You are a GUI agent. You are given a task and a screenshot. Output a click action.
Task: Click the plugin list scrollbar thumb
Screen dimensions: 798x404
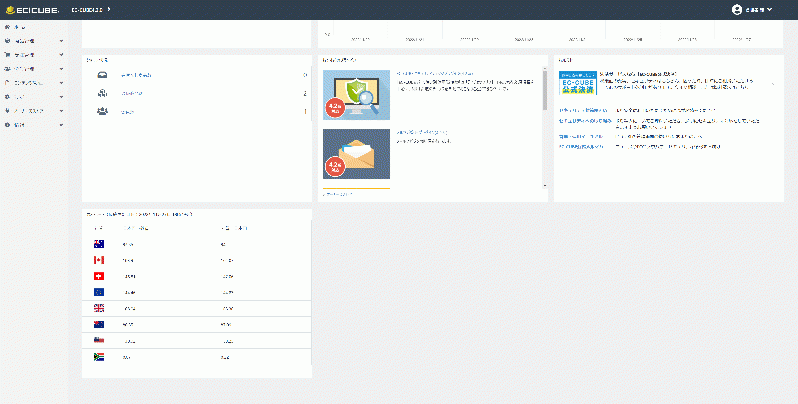coord(545,90)
